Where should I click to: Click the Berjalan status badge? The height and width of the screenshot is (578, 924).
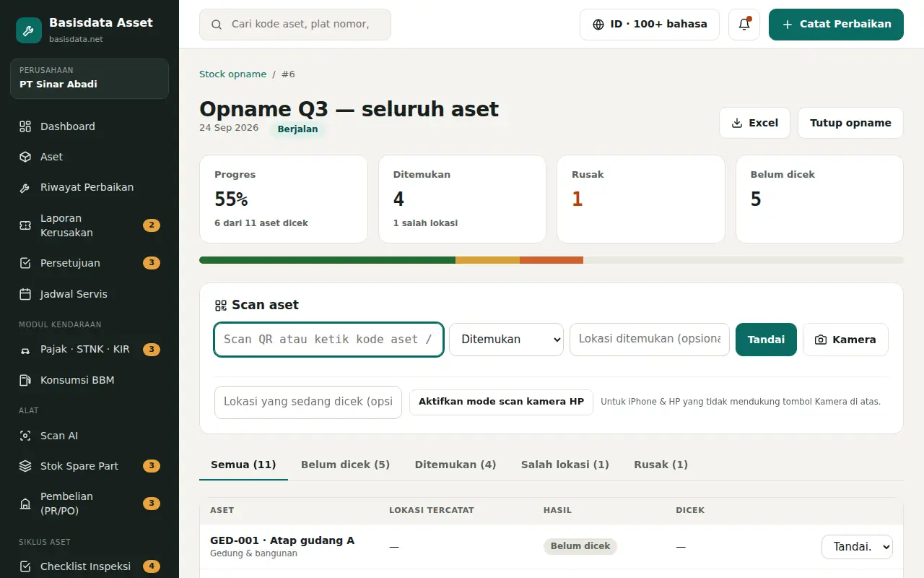[297, 129]
